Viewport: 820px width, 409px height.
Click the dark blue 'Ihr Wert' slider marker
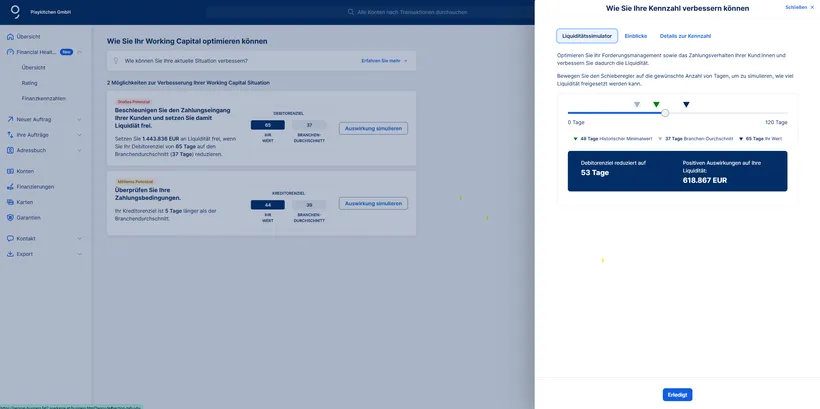click(686, 104)
